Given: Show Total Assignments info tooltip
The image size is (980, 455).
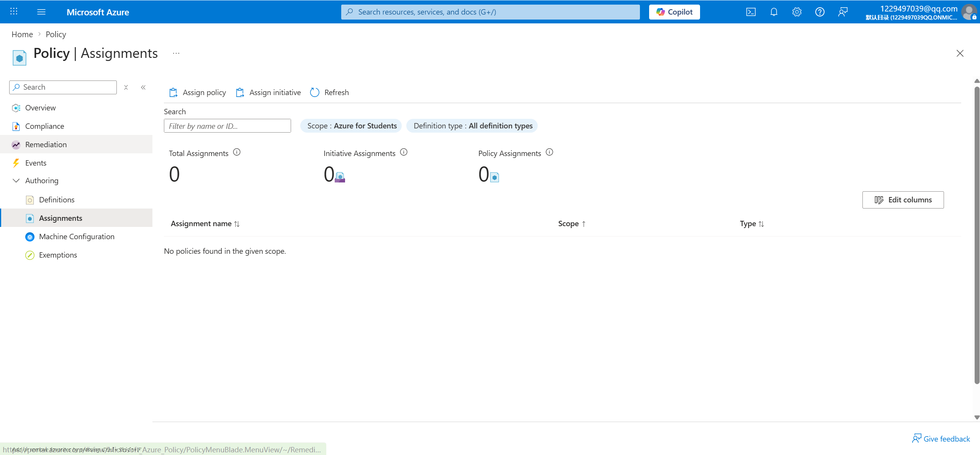Looking at the screenshot, I should pyautogui.click(x=237, y=152).
